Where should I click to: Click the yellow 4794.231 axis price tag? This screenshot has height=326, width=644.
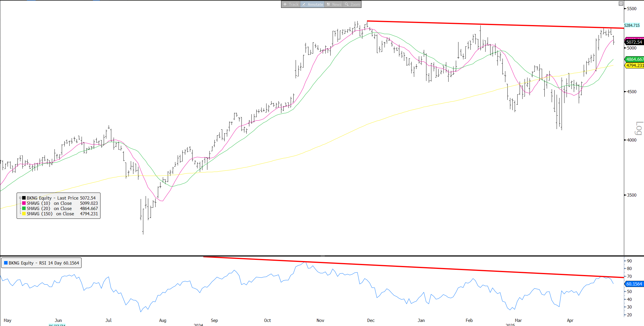click(635, 66)
